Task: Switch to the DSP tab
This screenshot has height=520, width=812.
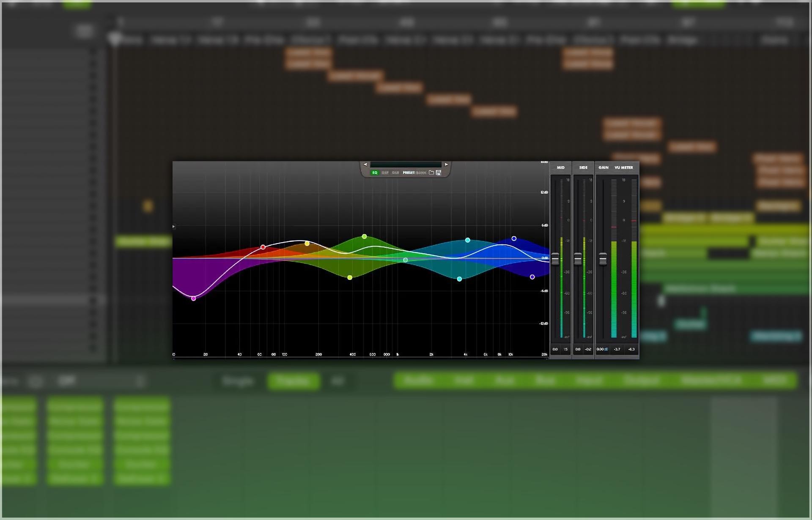Action: click(385, 172)
